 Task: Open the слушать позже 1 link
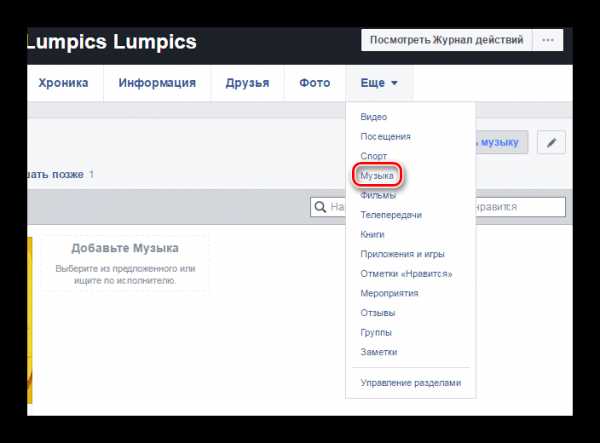click(x=60, y=174)
